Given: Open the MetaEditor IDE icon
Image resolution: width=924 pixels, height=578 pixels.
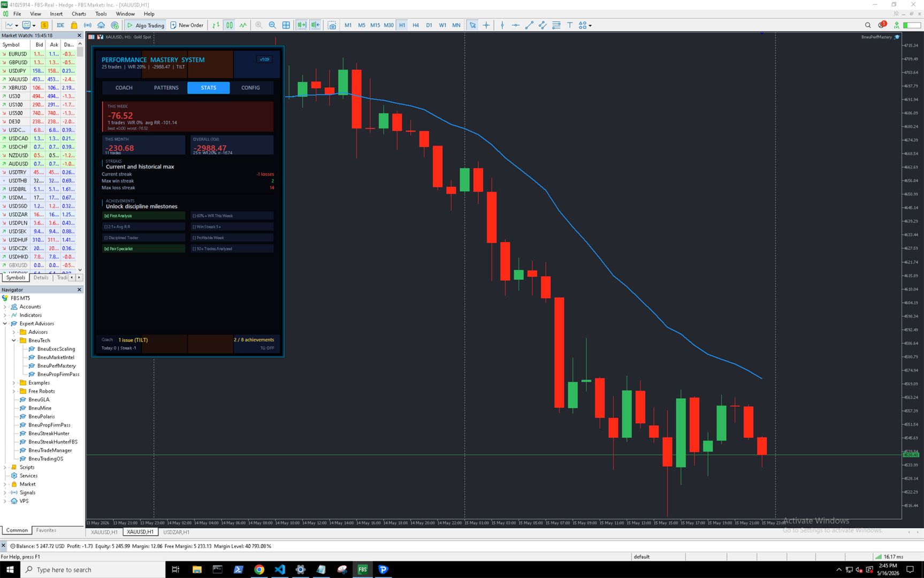Looking at the screenshot, I should (60, 25).
